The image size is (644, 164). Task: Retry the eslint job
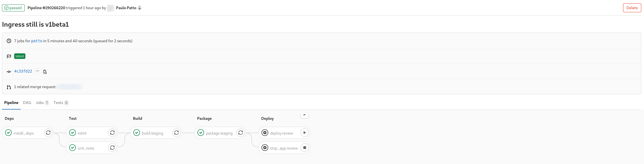click(x=112, y=133)
